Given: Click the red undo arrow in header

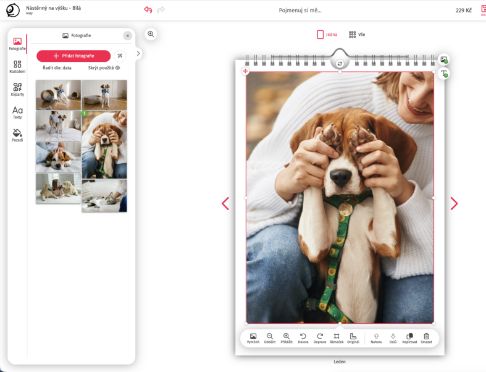Looking at the screenshot, I should pyautogui.click(x=148, y=10).
